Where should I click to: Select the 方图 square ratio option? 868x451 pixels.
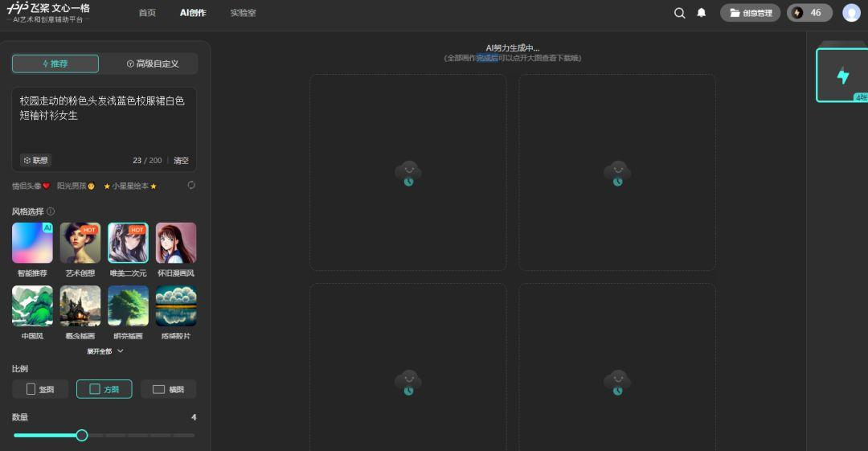[x=104, y=389]
